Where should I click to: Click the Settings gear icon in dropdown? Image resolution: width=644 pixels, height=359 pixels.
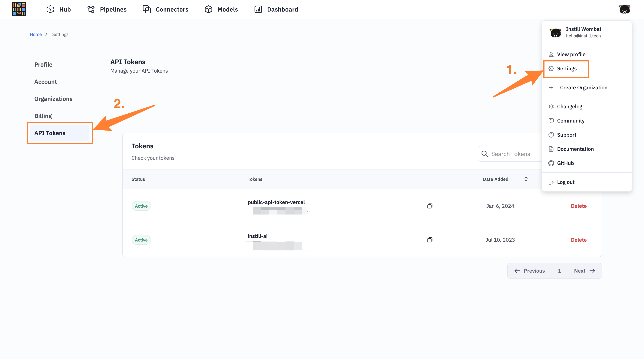551,69
